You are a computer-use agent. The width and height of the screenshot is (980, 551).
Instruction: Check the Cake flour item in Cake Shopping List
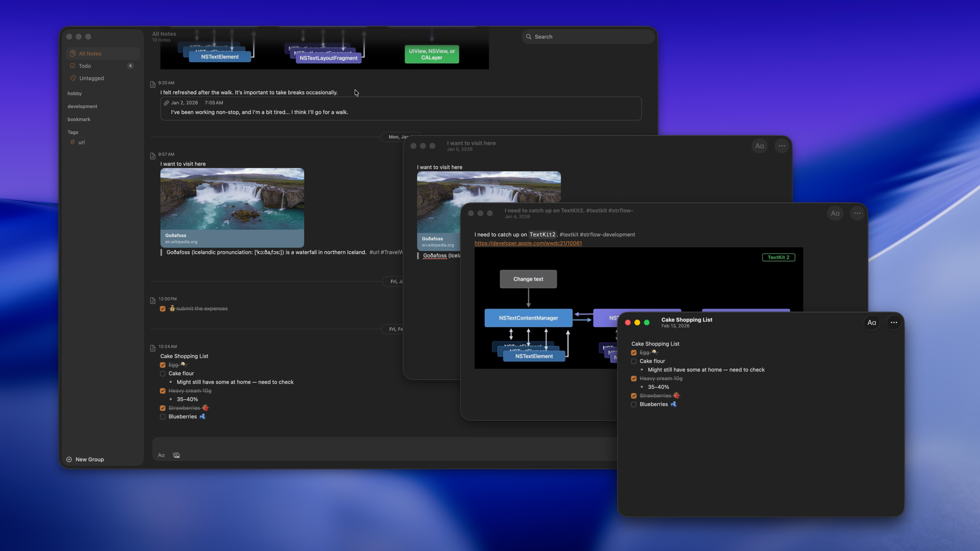[634, 361]
